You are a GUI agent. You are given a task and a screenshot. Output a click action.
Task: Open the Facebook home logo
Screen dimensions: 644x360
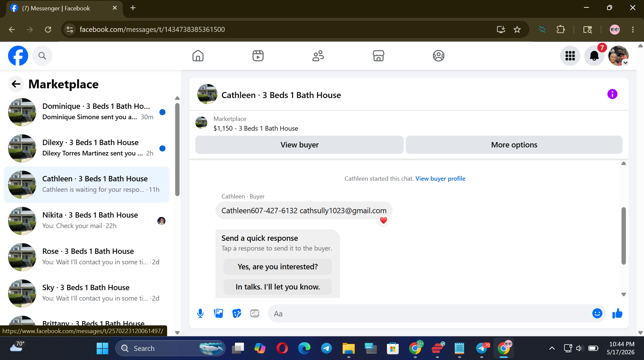pos(18,56)
